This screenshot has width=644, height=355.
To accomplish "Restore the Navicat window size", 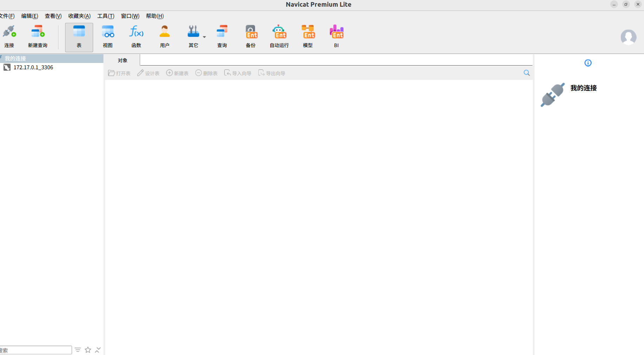I will pyautogui.click(x=626, y=4).
